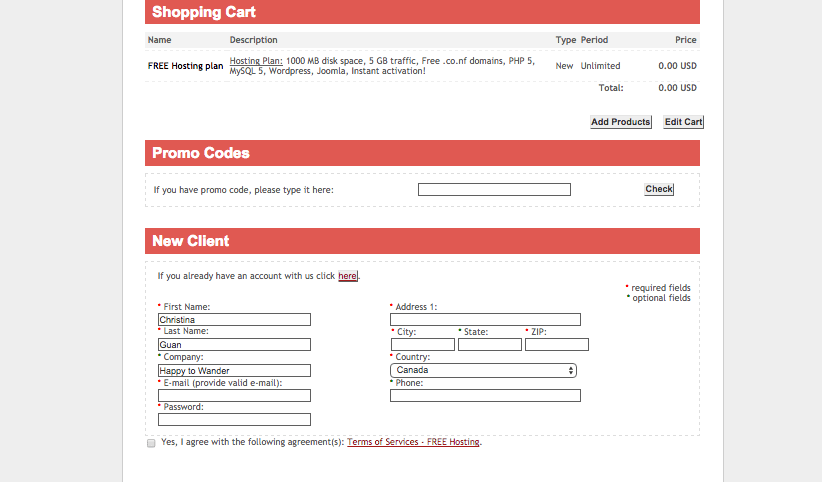Focus the E-mail input field
The image size is (822, 482).
click(x=234, y=395)
